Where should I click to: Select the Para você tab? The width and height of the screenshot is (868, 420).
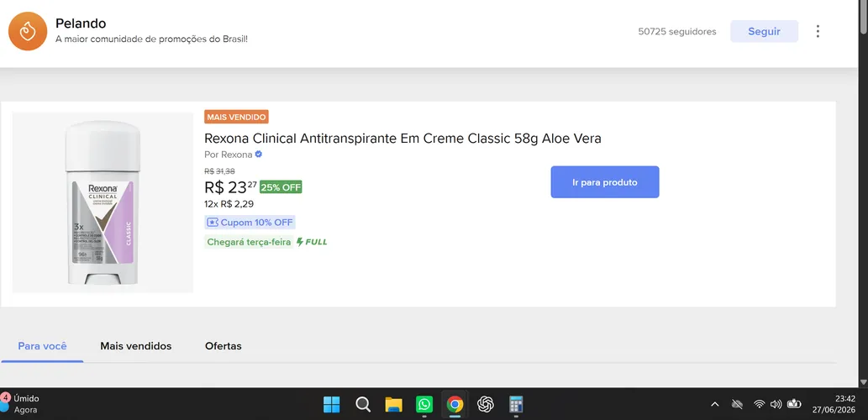[42, 346]
